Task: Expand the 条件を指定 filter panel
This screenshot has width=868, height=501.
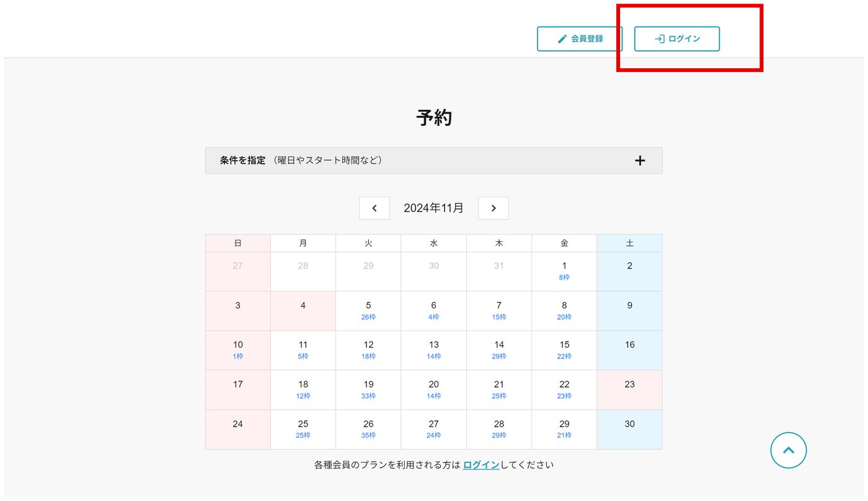Action: [433, 161]
